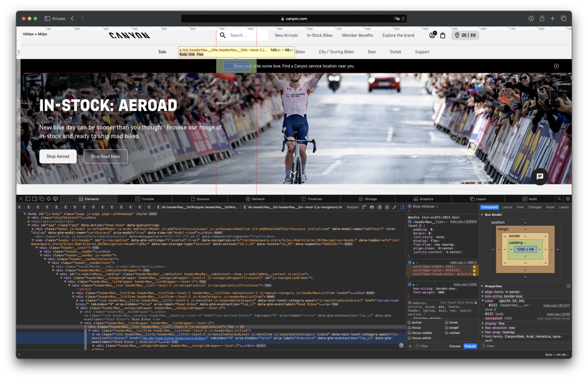Image resolution: width=588 pixels, height=380 pixels.
Task: Open the Audit tab
Action: click(x=530, y=199)
